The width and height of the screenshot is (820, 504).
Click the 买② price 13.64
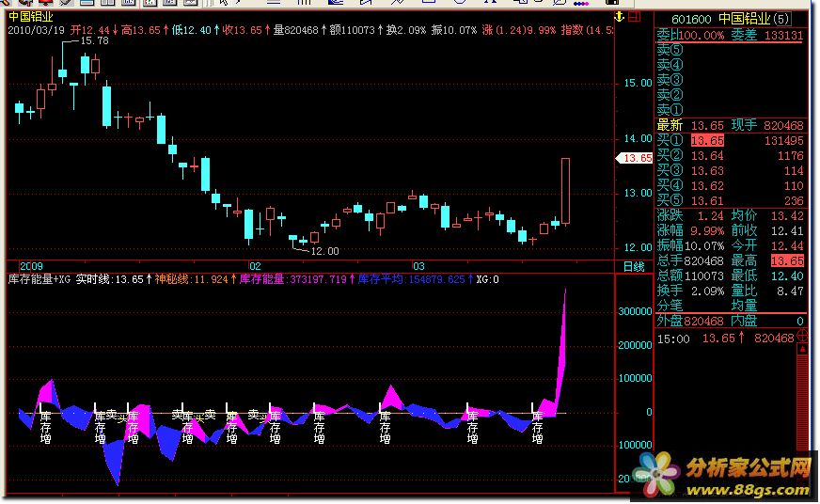click(707, 156)
